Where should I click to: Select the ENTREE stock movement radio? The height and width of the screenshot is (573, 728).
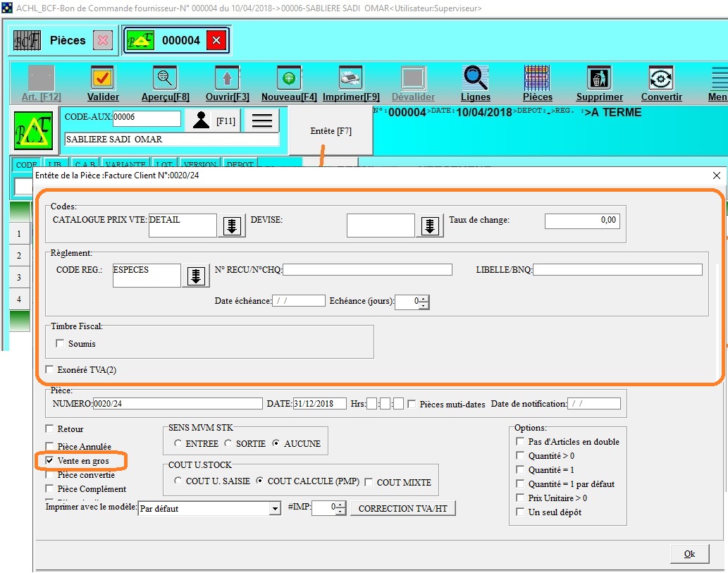[x=178, y=443]
